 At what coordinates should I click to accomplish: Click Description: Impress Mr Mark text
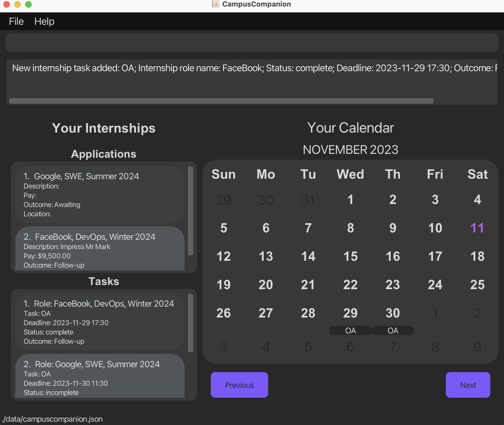click(67, 247)
